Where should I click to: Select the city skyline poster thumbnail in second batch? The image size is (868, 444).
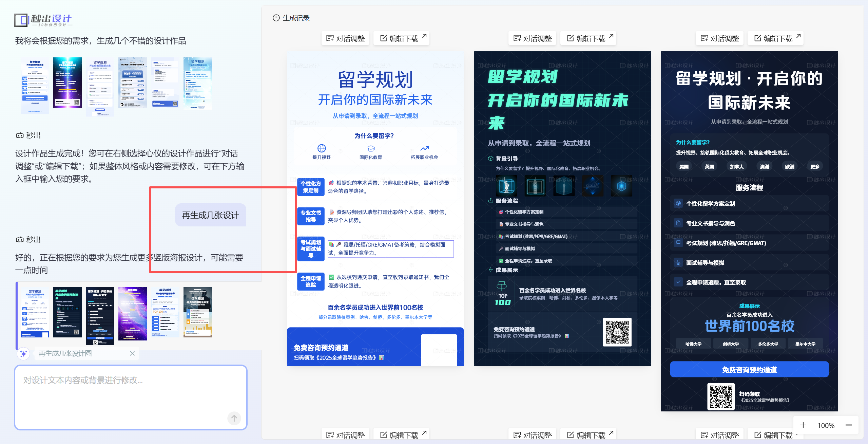tap(197, 312)
